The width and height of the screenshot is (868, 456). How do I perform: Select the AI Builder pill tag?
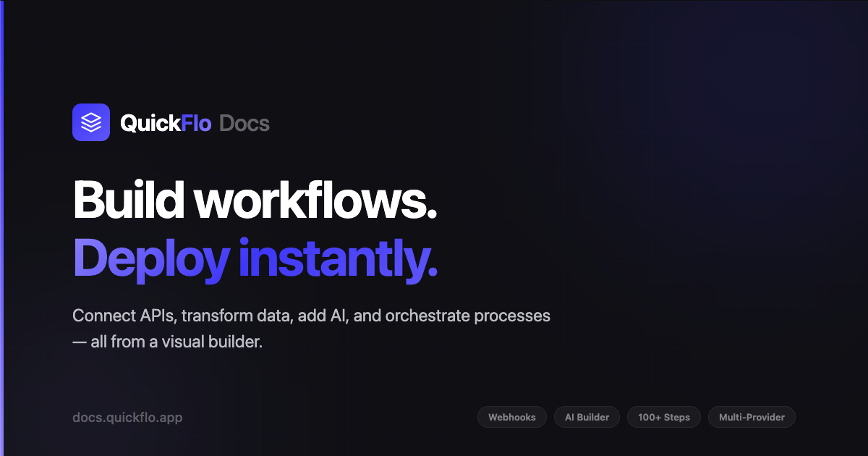[x=587, y=417]
